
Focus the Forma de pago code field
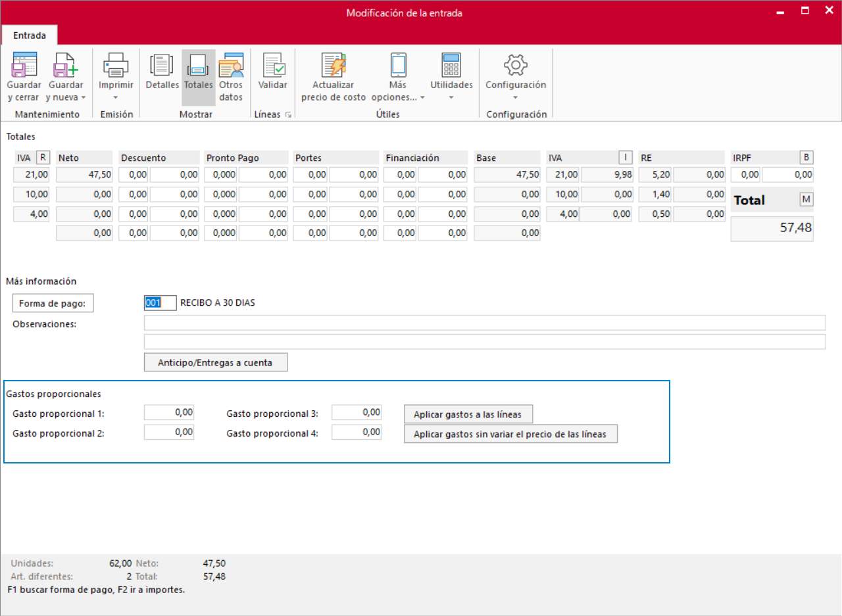point(160,303)
